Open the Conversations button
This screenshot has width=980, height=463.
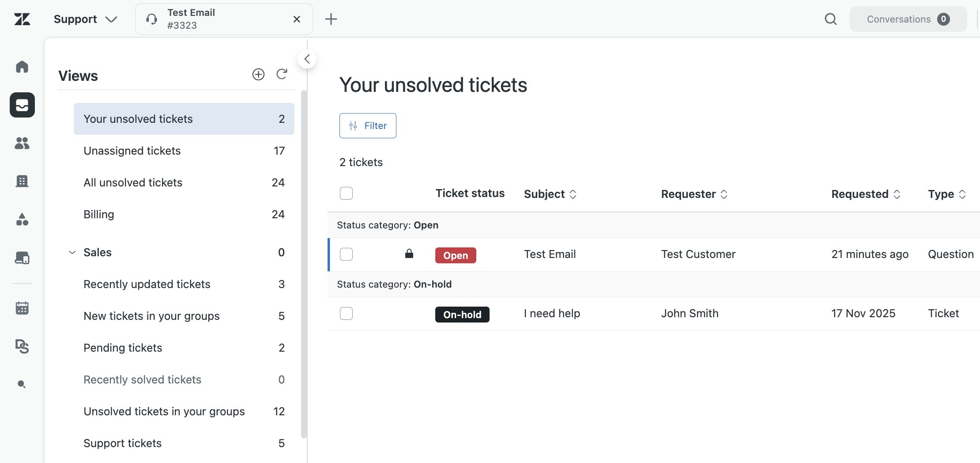908,19
